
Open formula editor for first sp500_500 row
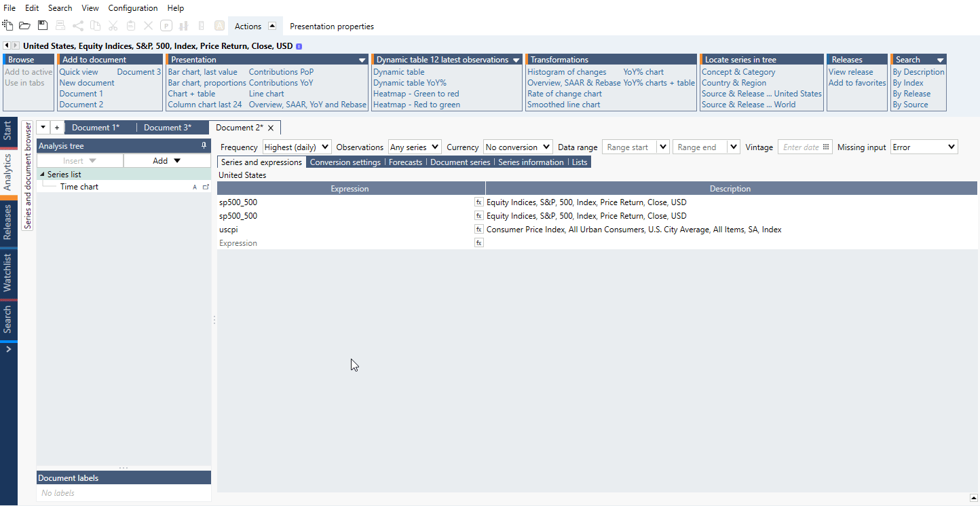click(x=478, y=202)
